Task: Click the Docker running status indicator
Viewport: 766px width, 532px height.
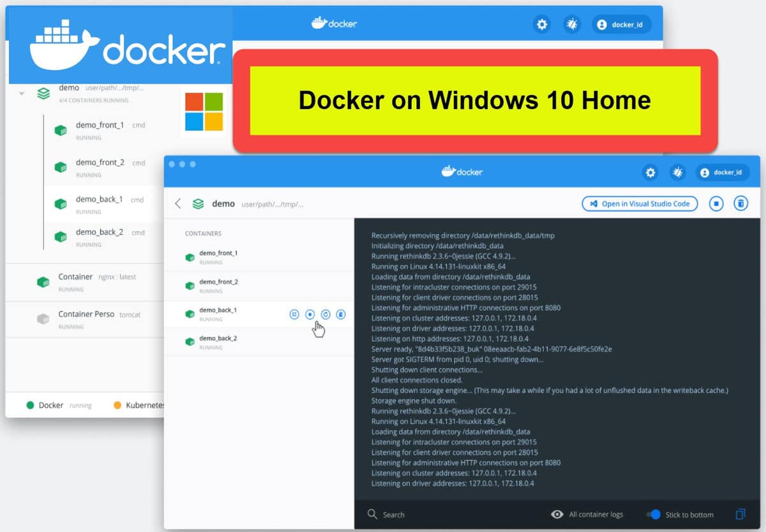Action: coord(59,405)
